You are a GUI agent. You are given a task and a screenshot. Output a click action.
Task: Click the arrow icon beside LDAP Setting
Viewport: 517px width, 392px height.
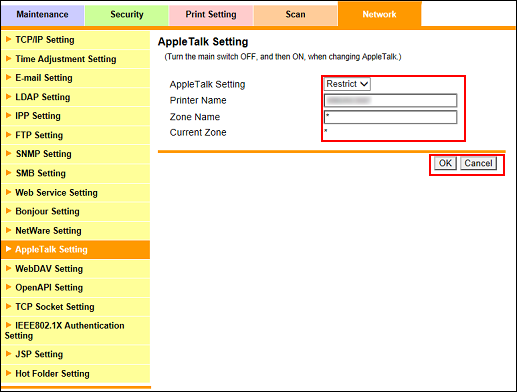[x=9, y=96]
